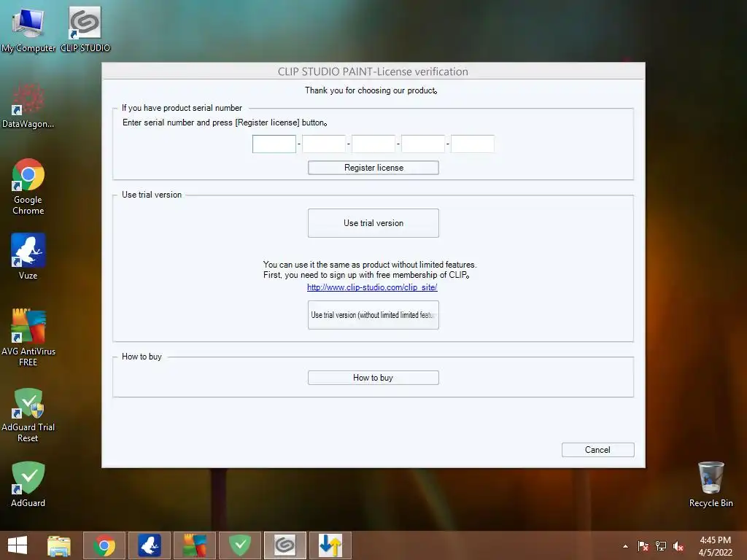This screenshot has width=747, height=560.
Task: Click third serial number field
Action: tap(373, 144)
